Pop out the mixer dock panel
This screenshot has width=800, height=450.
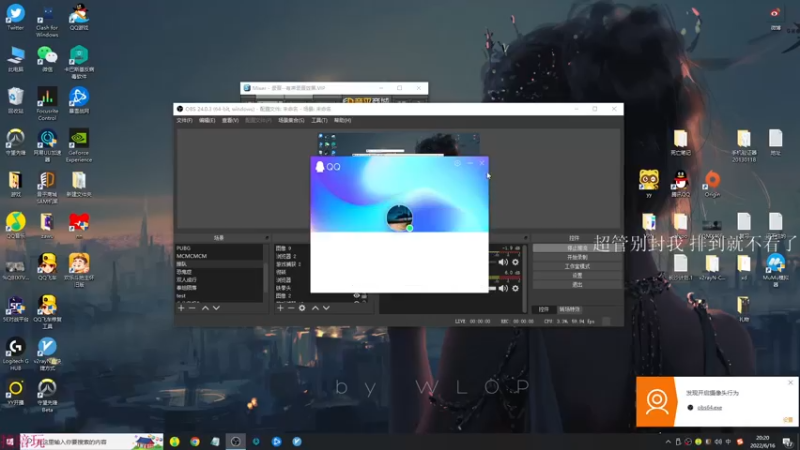point(525,238)
